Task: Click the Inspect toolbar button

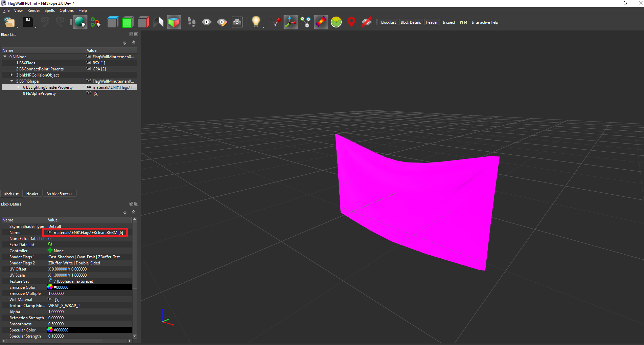Action: (449, 22)
